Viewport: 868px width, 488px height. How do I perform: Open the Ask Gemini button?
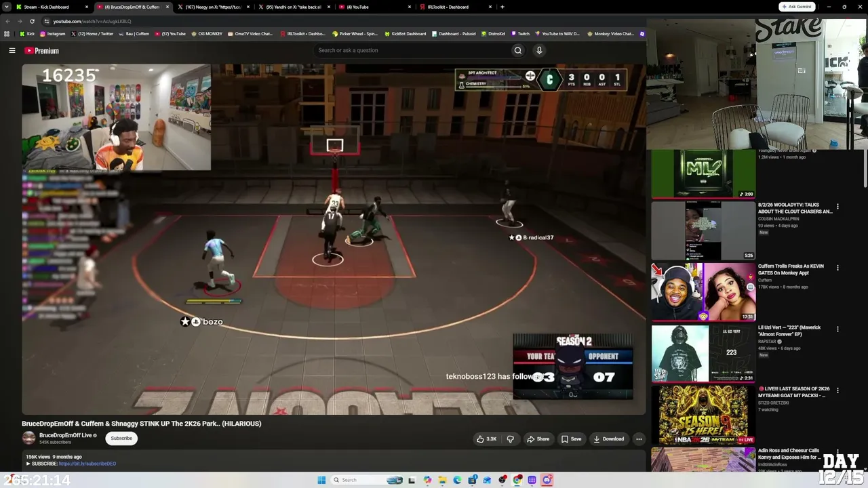pyautogui.click(x=797, y=7)
